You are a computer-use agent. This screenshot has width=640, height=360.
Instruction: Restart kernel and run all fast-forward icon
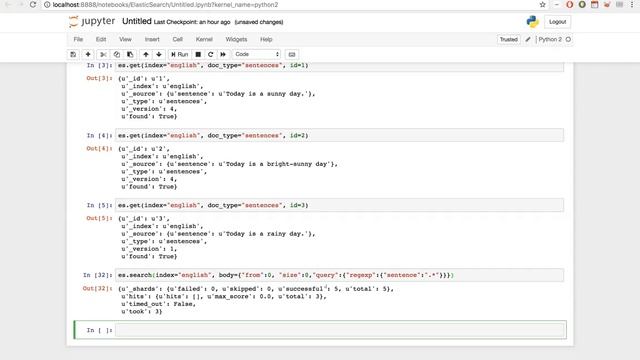[223, 54]
